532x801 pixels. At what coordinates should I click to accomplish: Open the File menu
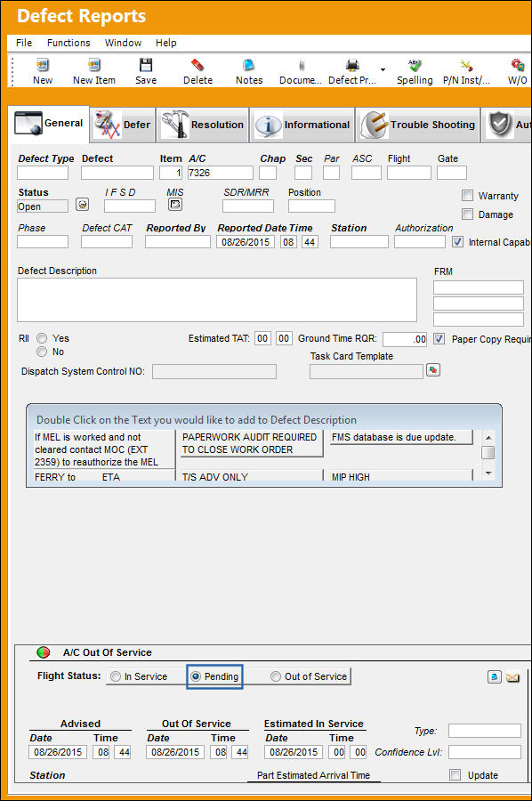(24, 43)
